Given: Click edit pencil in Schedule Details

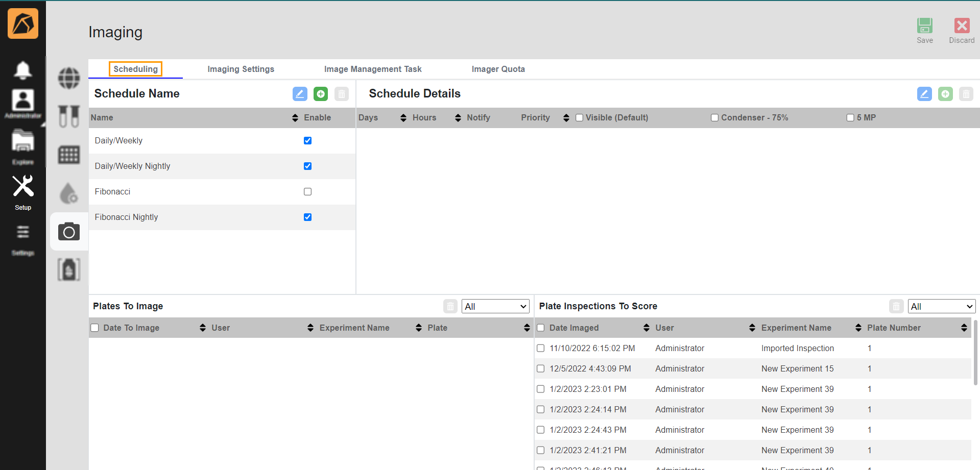Looking at the screenshot, I should [x=924, y=94].
